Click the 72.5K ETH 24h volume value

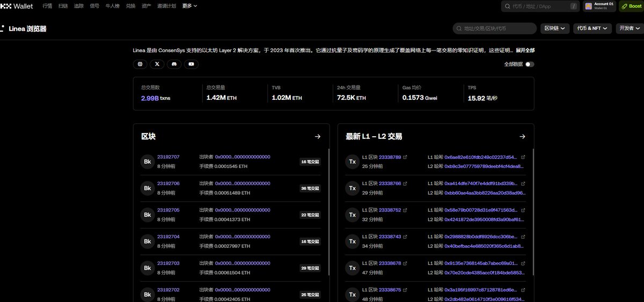coord(352,98)
